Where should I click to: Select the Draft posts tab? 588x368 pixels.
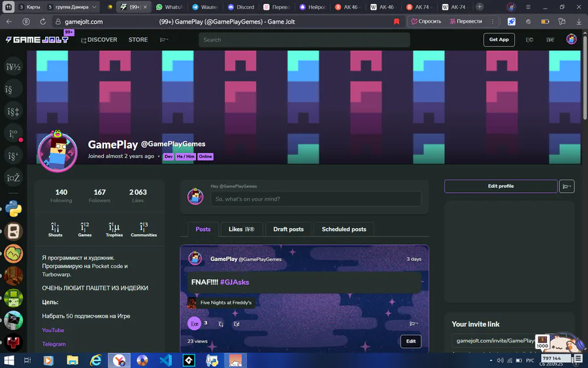coord(288,229)
